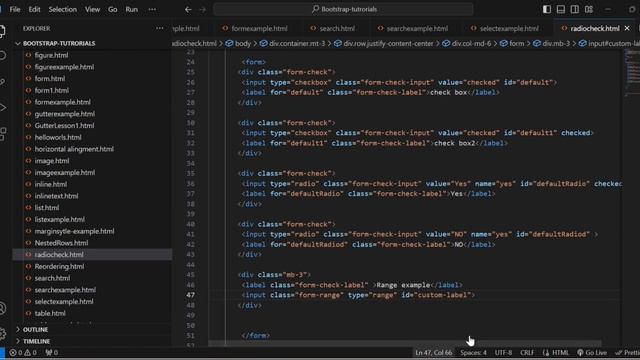
Task: Click div.mb-3 breadcrumb item
Action: tap(552, 43)
